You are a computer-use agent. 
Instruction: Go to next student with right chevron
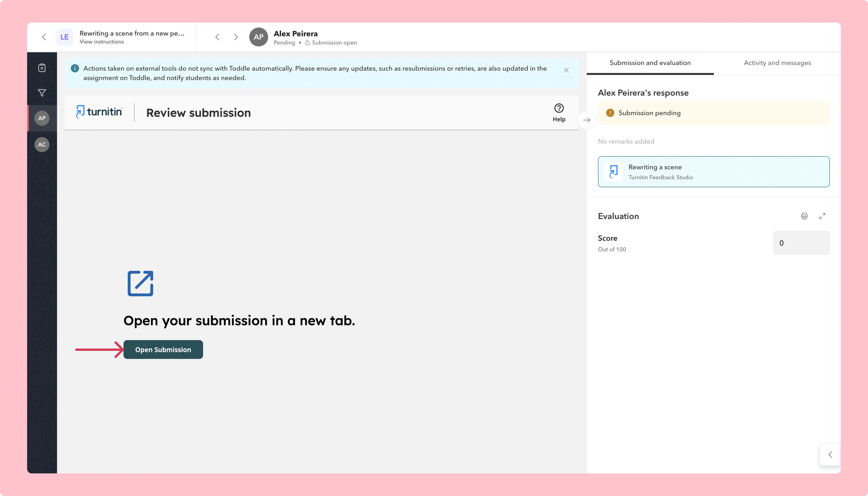pos(236,37)
